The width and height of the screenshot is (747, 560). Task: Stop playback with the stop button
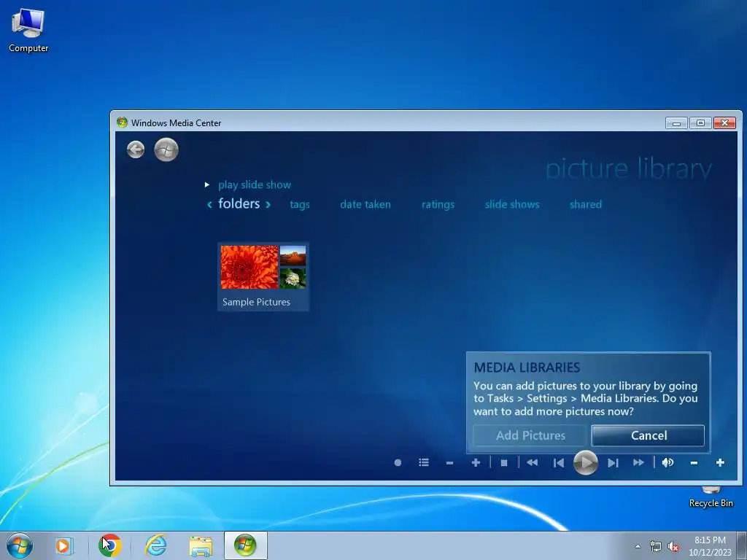click(x=504, y=462)
